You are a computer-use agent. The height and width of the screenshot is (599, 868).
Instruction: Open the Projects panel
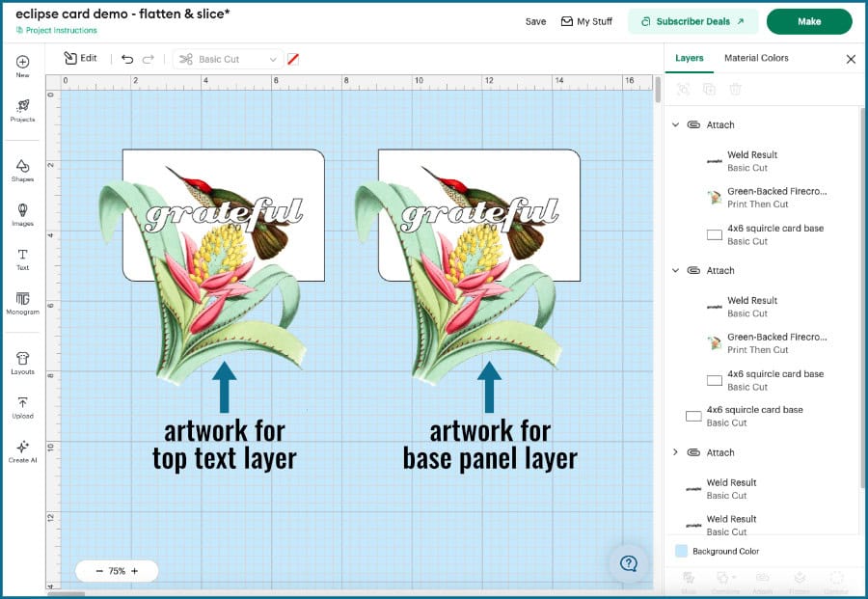23,110
